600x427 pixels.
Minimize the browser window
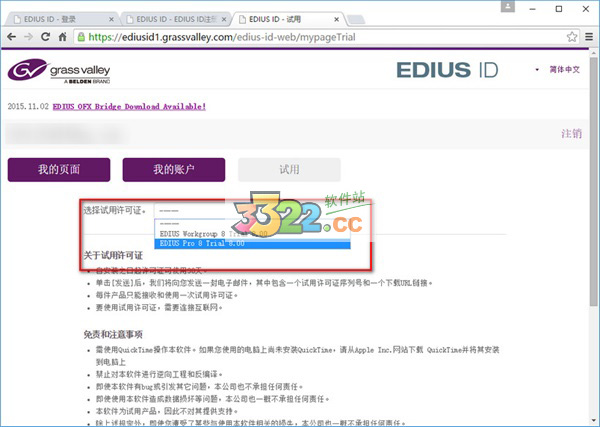point(533,9)
